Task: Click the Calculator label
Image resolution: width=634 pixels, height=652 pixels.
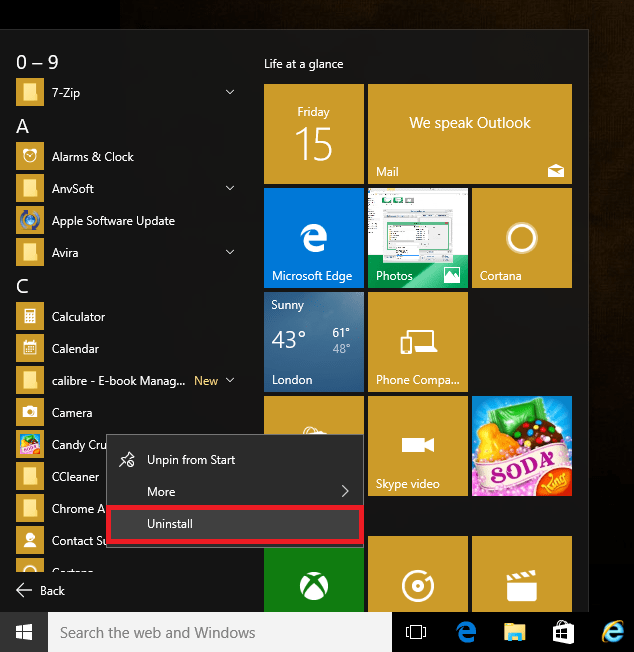Action: (x=78, y=317)
